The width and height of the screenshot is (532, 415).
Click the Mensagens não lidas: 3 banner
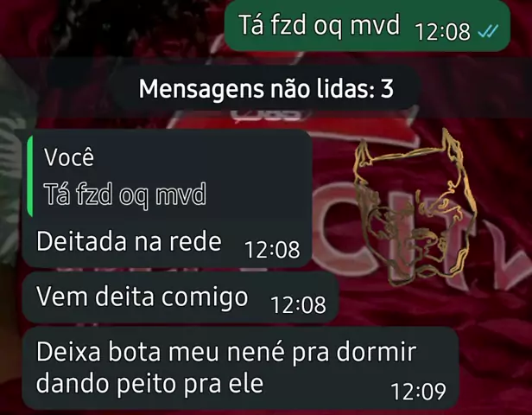coord(266,88)
